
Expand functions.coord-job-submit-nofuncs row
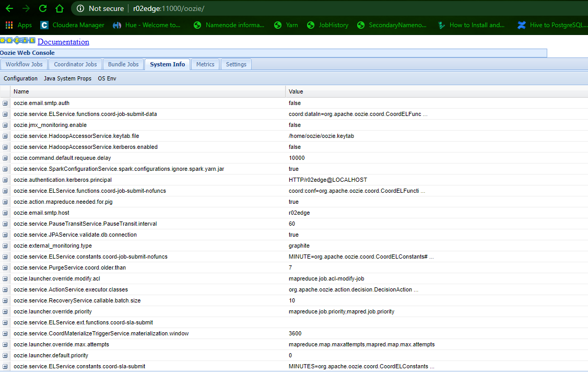coord(5,191)
